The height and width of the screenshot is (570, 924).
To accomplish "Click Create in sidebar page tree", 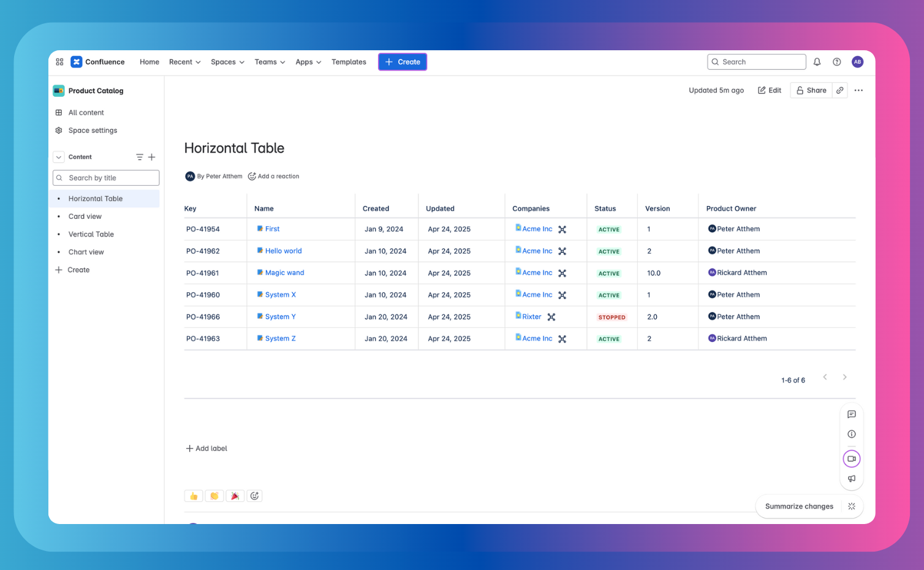I will (72, 270).
